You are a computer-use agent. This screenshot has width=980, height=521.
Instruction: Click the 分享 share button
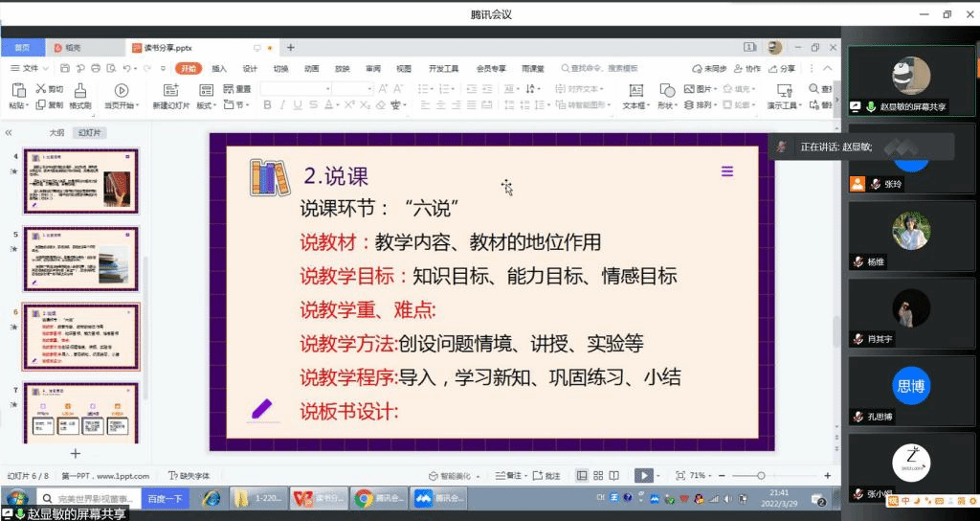tap(782, 69)
